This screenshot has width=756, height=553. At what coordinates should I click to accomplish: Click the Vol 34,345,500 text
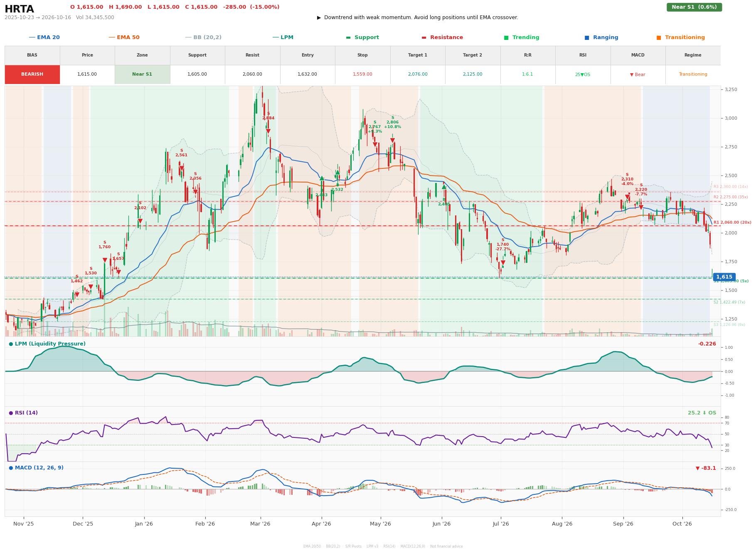point(95,17)
